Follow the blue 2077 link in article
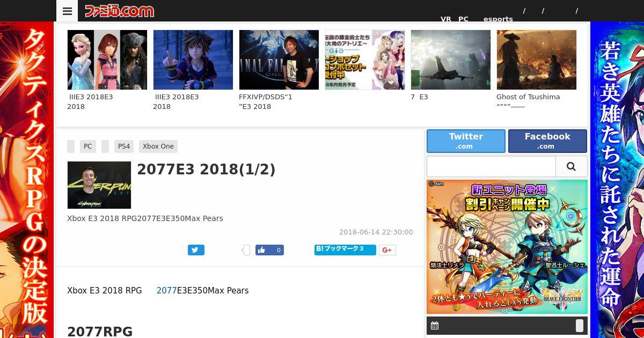Screen dimensions: 644x338 [x=166, y=290]
